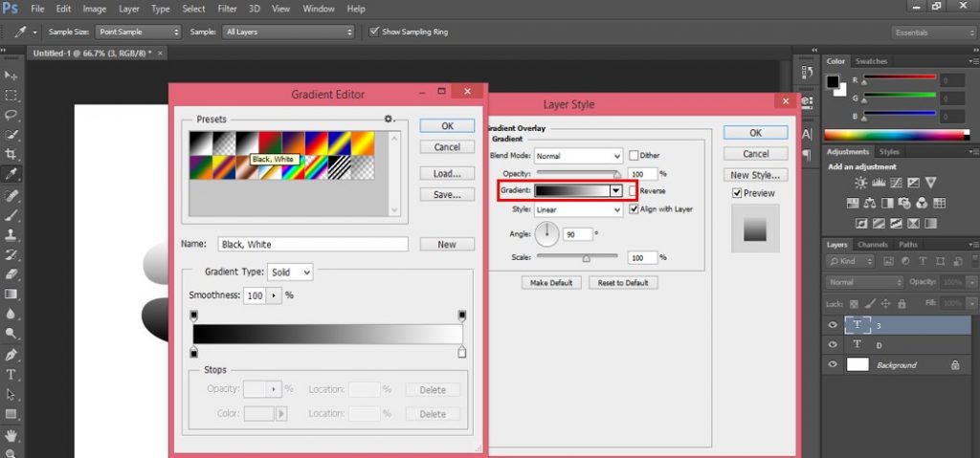Click the New Style... button
The image size is (980, 458).
pos(755,175)
